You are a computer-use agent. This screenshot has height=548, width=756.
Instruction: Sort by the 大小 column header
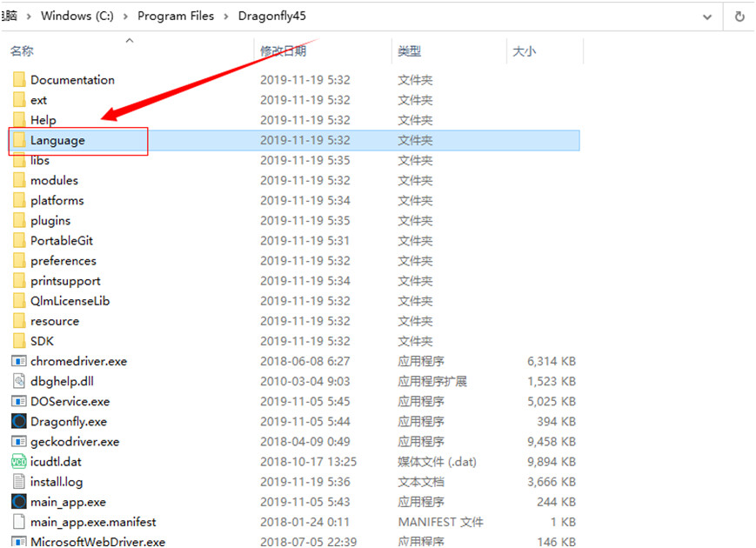coord(524,50)
